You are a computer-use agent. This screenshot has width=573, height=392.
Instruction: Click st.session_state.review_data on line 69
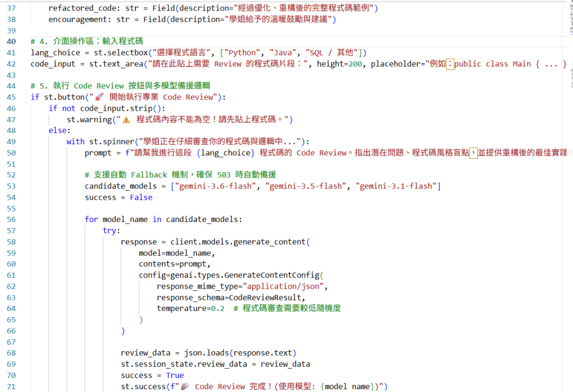(184, 364)
